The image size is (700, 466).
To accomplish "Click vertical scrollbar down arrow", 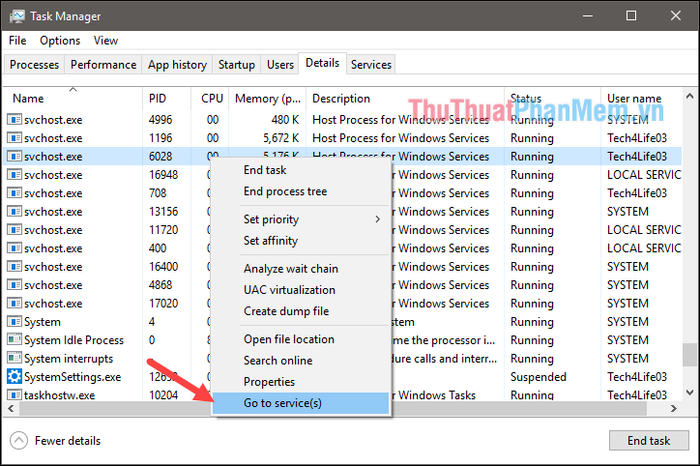I will (x=689, y=393).
